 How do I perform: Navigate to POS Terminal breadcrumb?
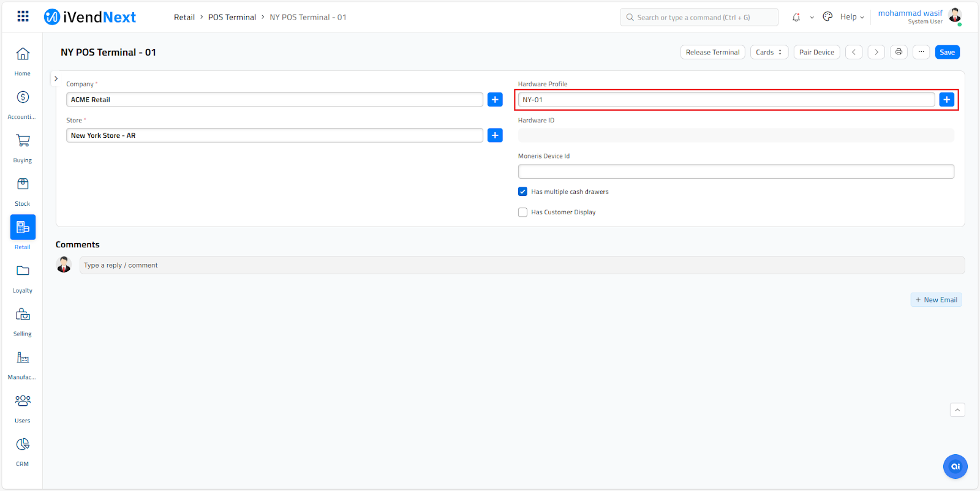click(232, 17)
